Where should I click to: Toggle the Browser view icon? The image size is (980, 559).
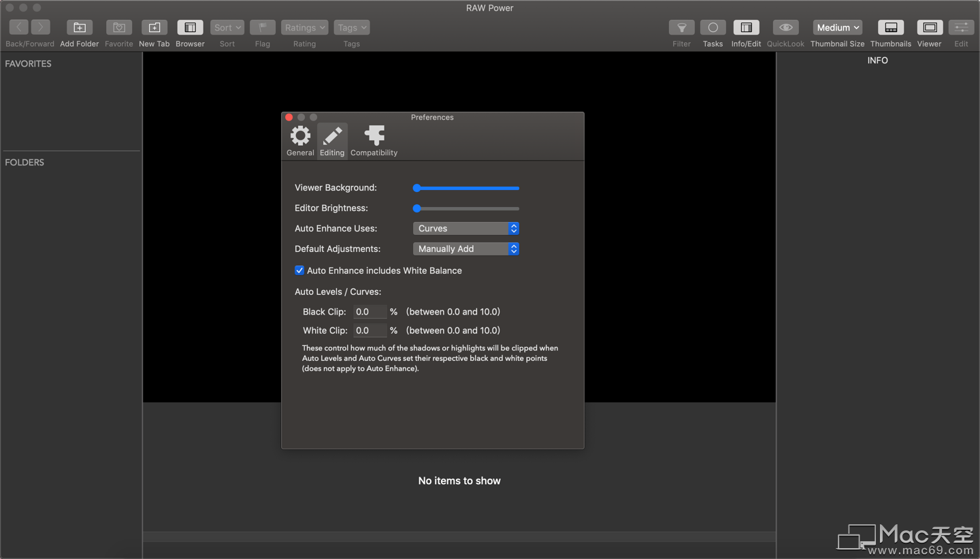191,27
